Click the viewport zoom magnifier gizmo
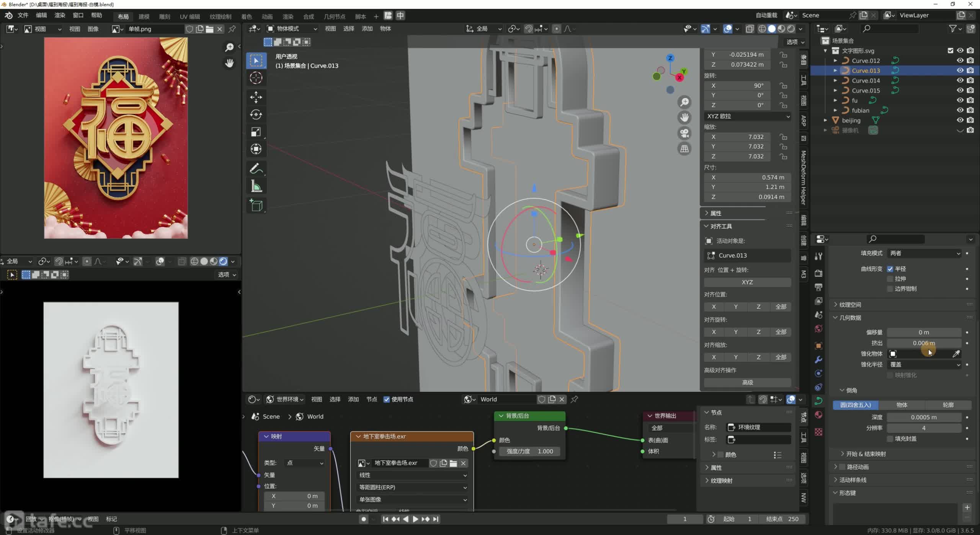The image size is (980, 535). point(684,102)
